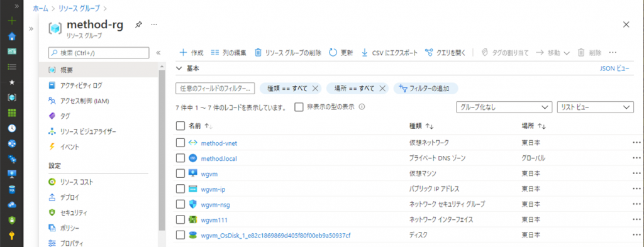
Task: Check the wgvm virtual machine row checkbox
Action: pos(180,173)
